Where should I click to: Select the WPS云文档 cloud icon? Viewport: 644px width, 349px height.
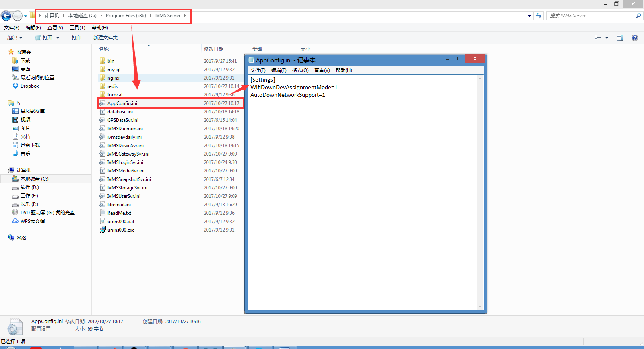(x=15, y=221)
